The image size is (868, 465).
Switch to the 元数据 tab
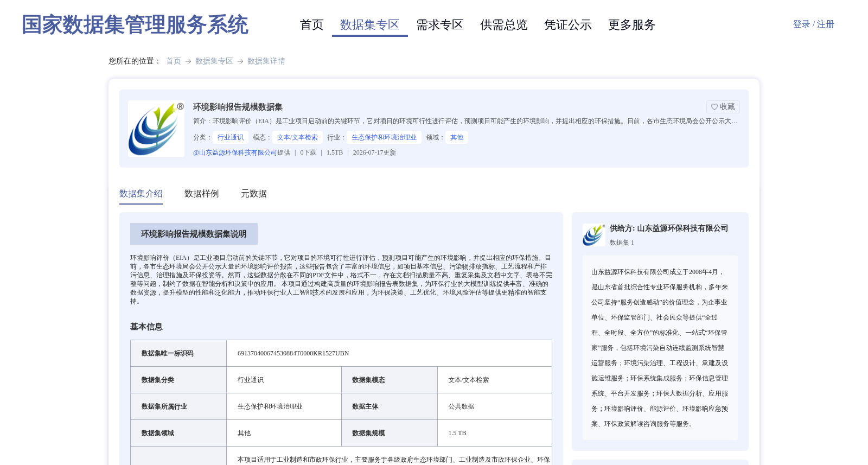click(x=254, y=194)
